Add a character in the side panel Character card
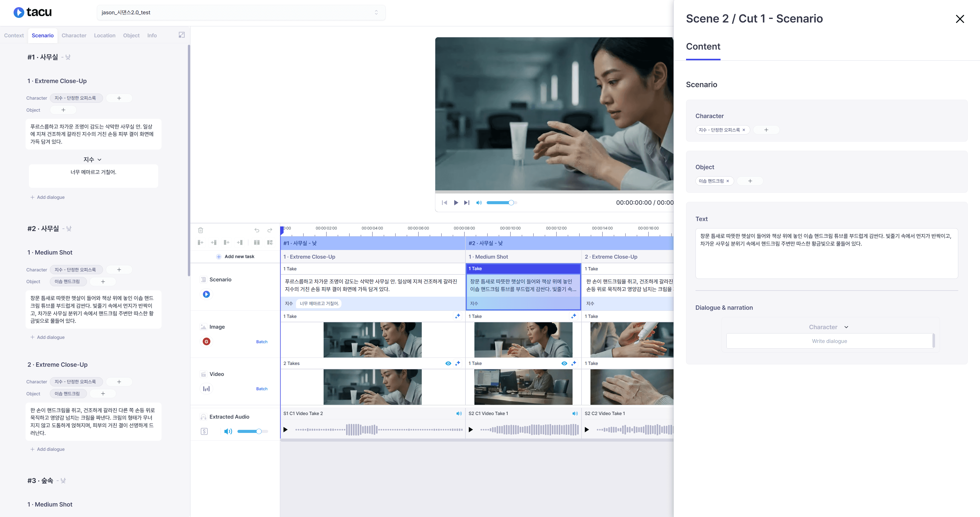 coord(766,130)
